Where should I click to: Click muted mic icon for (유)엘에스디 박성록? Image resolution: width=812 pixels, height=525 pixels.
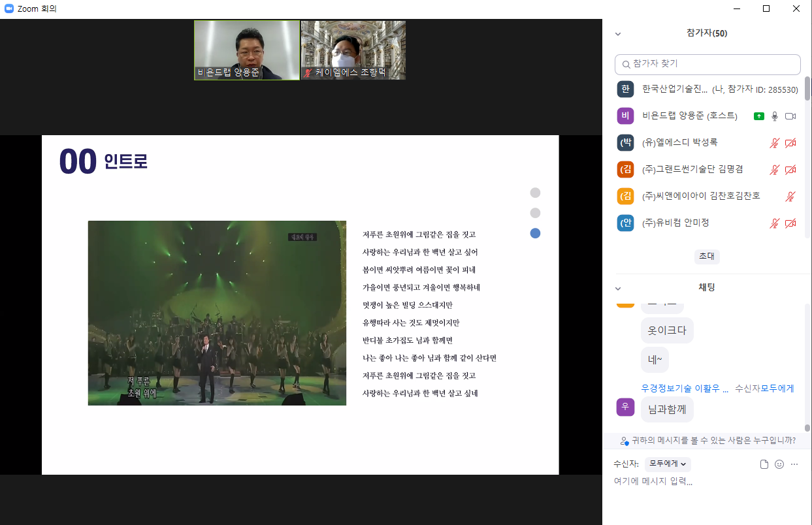point(775,143)
